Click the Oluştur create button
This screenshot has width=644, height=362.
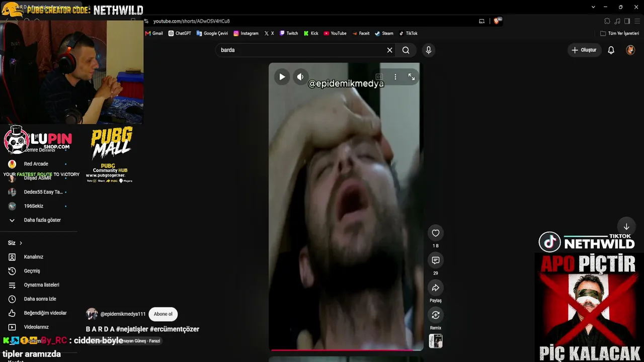click(584, 50)
